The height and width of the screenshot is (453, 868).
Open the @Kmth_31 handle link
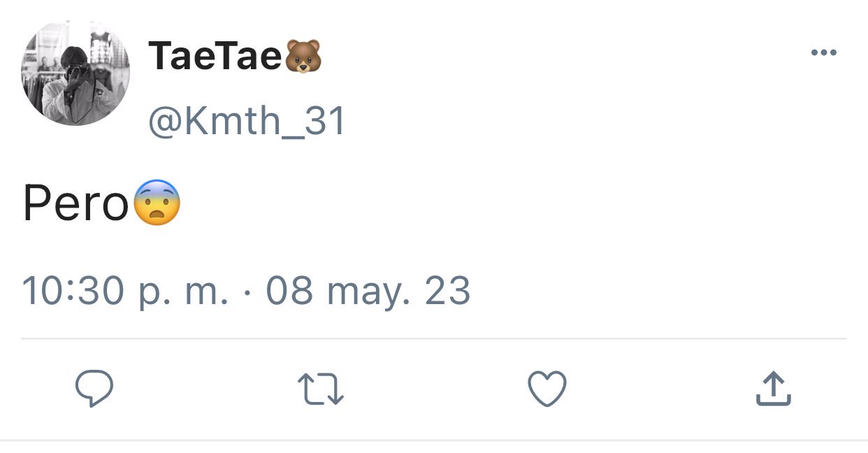pos(247,122)
